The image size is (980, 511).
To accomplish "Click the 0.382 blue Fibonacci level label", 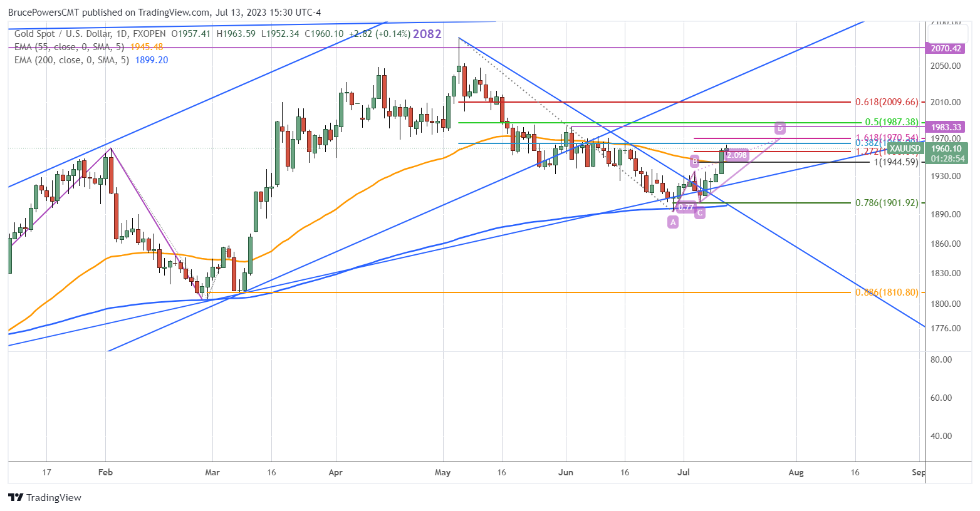I will click(872, 143).
